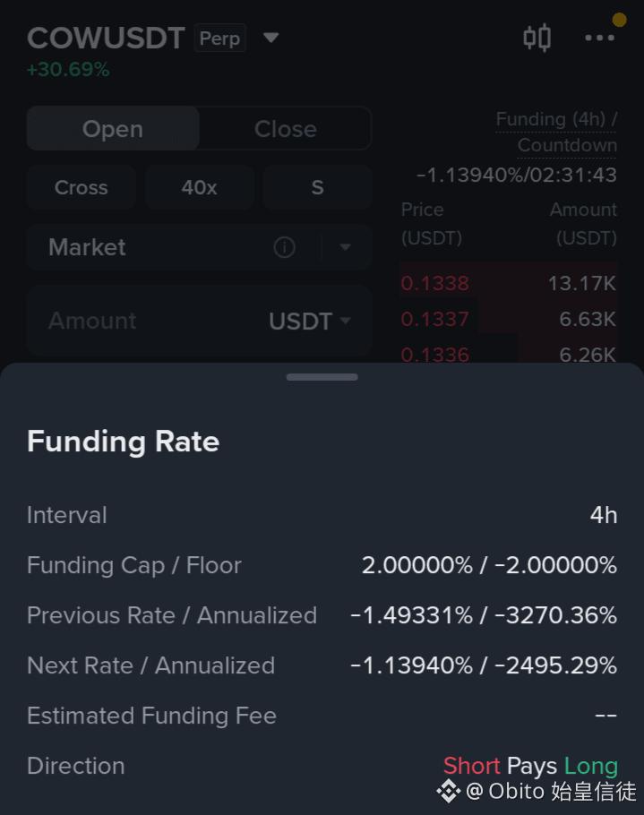Click the Binance logo watermark icon

pos(449,791)
